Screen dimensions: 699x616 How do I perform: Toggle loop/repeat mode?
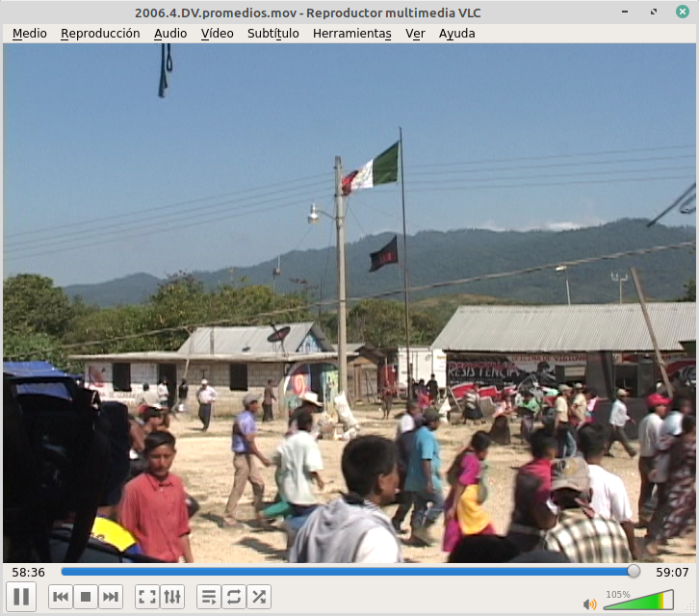[234, 597]
